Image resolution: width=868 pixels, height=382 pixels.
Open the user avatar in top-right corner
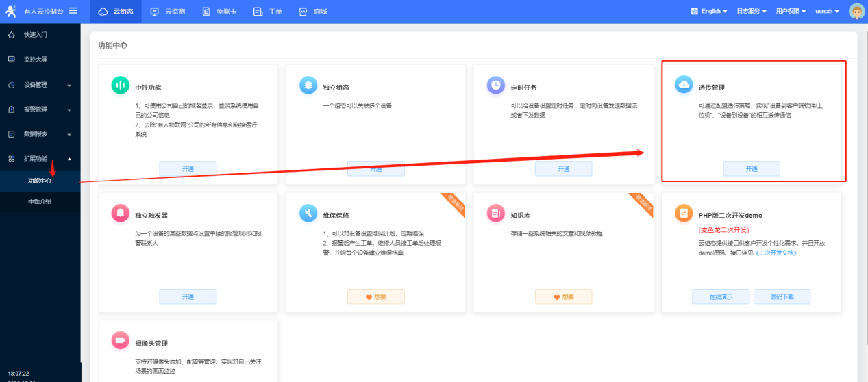(x=857, y=11)
